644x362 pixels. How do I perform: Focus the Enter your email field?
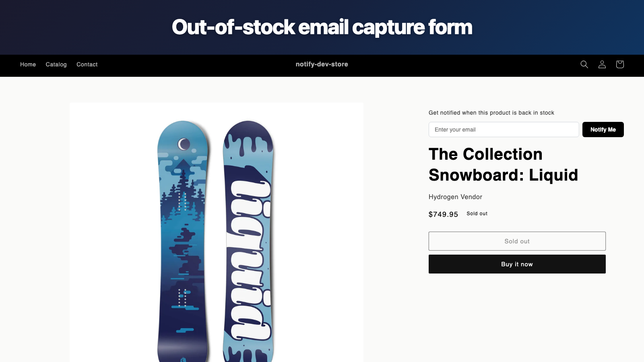504,130
